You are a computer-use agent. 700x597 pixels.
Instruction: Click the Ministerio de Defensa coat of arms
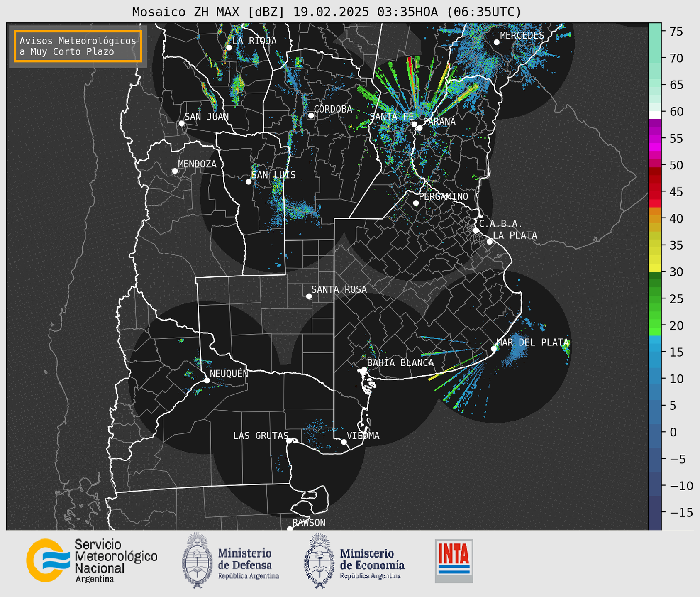[198, 560]
